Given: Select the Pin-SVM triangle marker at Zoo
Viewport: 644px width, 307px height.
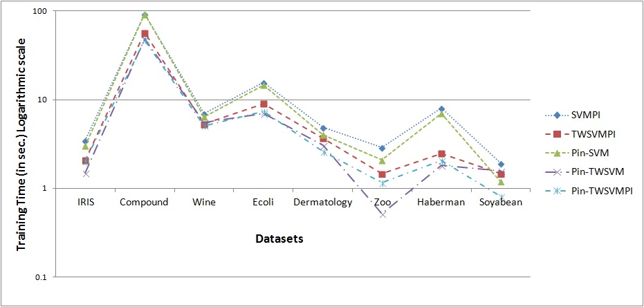Looking at the screenshot, I should point(382,160).
